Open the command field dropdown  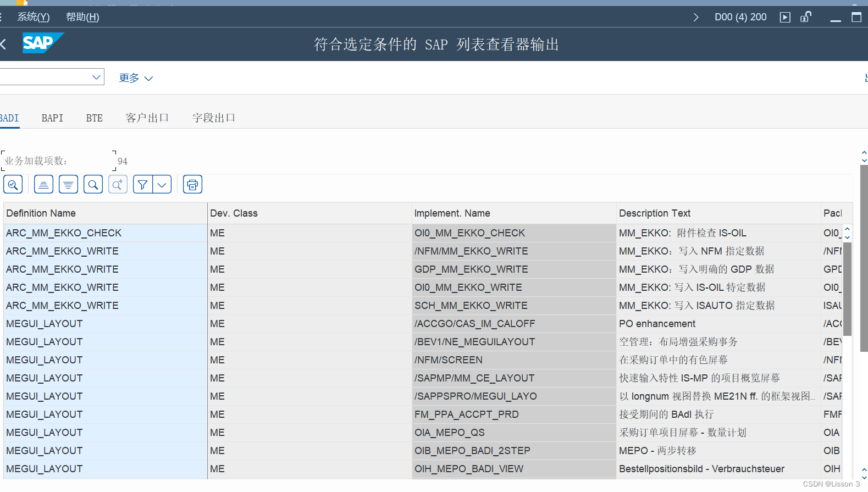coord(96,77)
